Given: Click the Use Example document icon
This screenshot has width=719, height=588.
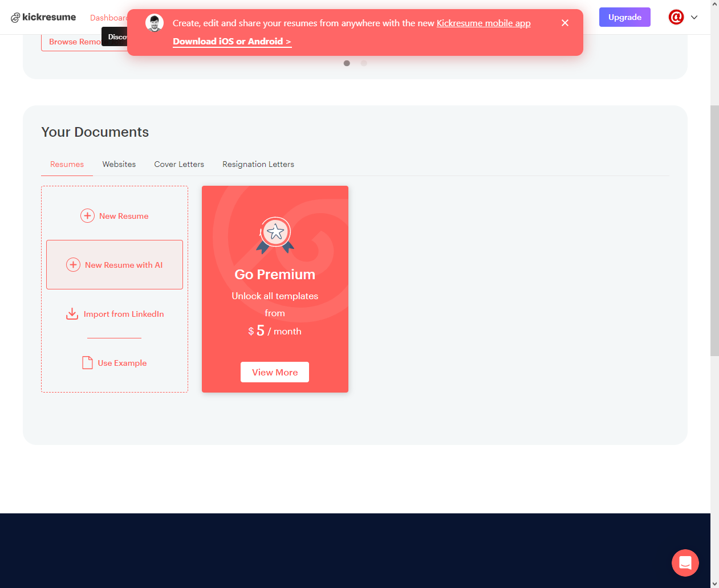Looking at the screenshot, I should 87,363.
